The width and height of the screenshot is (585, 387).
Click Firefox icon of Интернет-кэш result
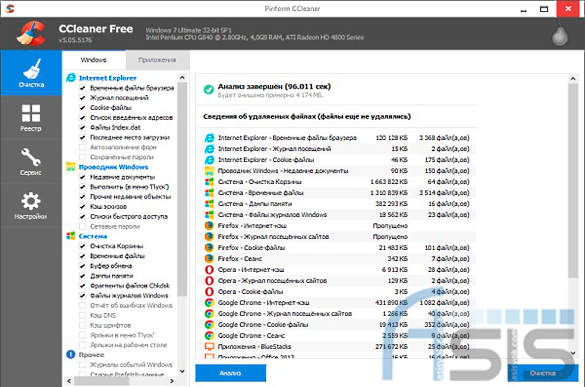point(209,226)
